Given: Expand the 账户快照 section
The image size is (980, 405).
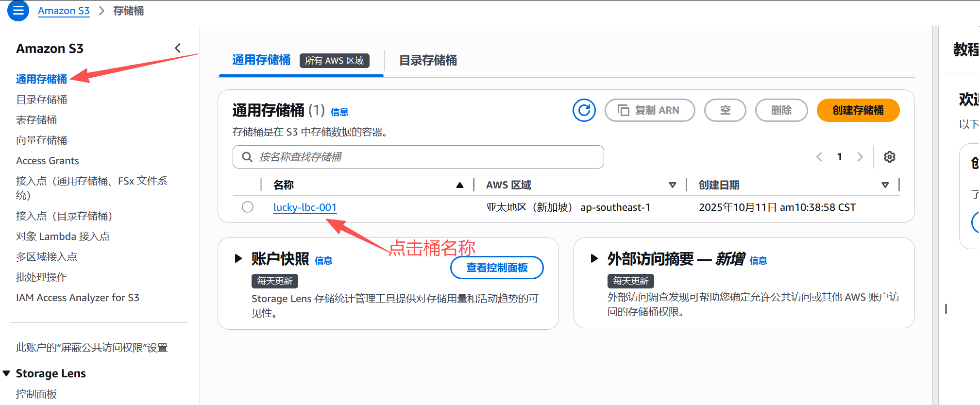Looking at the screenshot, I should [238, 258].
